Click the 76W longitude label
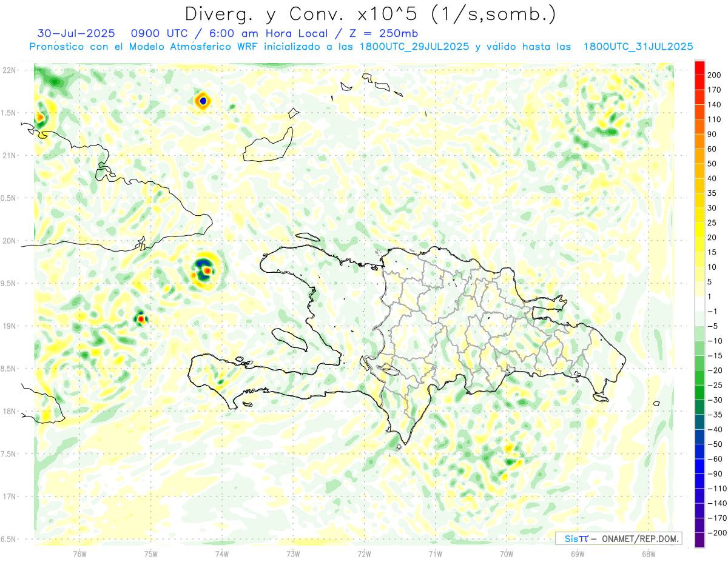Viewport: 728px width, 562px height. 79,554
